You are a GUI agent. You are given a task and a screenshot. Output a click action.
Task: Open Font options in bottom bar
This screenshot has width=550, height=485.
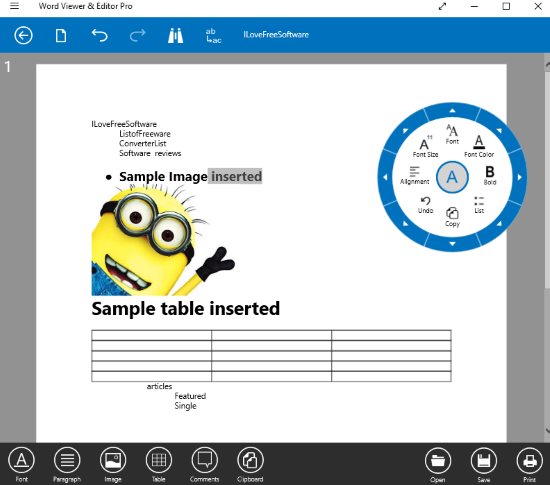(21, 465)
